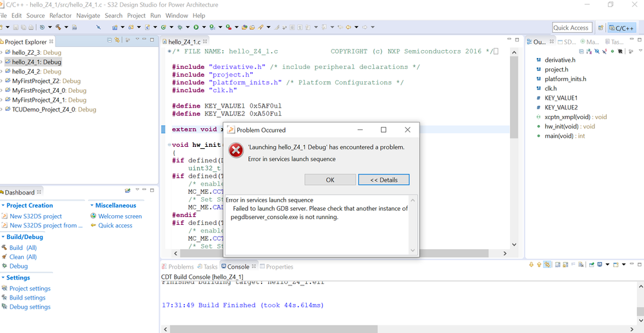
Task: Click the New S32DS project link
Action: click(35, 216)
